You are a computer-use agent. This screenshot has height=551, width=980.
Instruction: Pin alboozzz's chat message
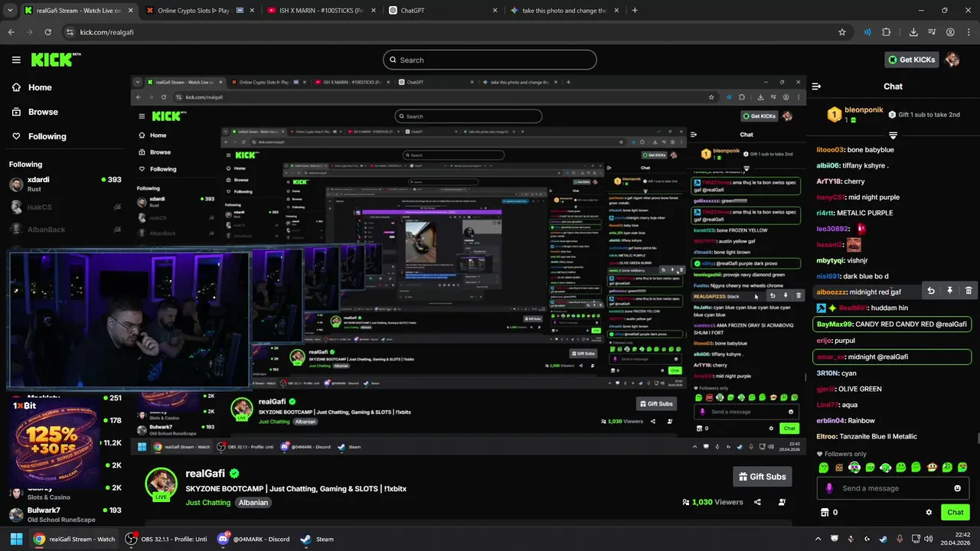(949, 291)
